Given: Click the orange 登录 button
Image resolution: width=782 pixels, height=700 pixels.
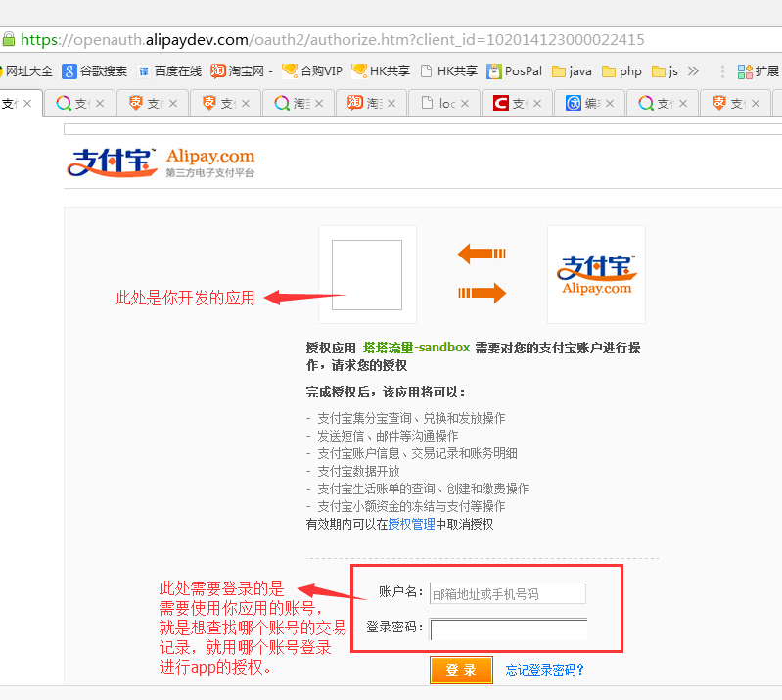Looking at the screenshot, I should pos(461,670).
